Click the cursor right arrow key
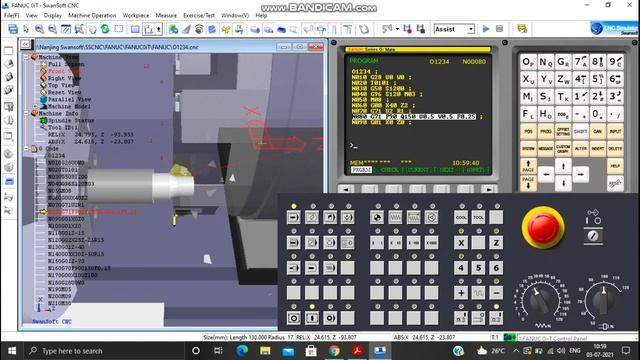The width and height of the screenshot is (640, 360). coord(580,175)
